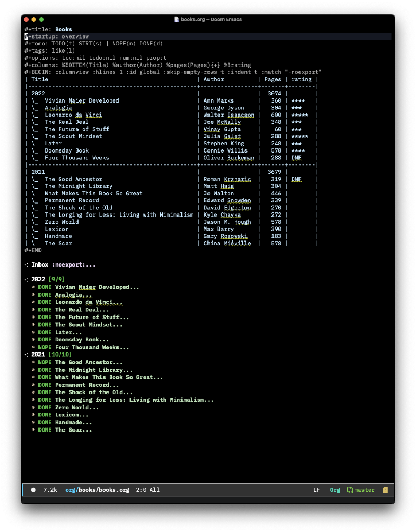
Task: Click the Org major mode indicator
Action: [335, 490]
